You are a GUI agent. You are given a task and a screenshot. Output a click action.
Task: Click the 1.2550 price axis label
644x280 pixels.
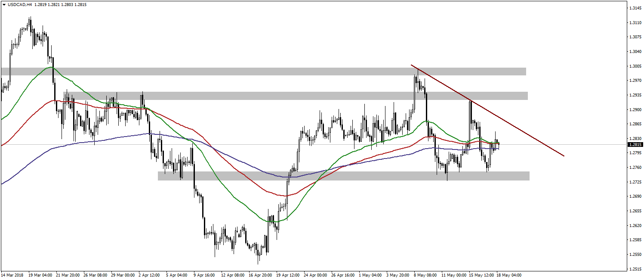[635, 255]
